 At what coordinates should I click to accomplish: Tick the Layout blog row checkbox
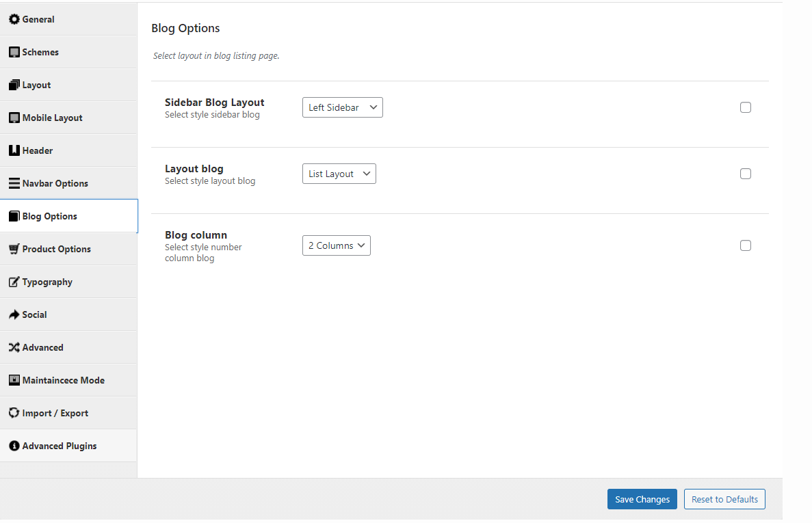pyautogui.click(x=745, y=174)
